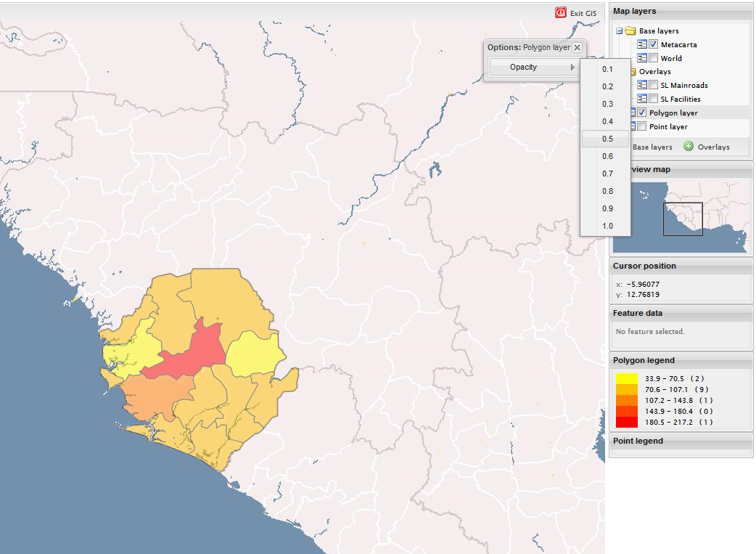Viewport: 756px width, 554px height.
Task: Click the SL Facilities layer icon
Action: [642, 99]
